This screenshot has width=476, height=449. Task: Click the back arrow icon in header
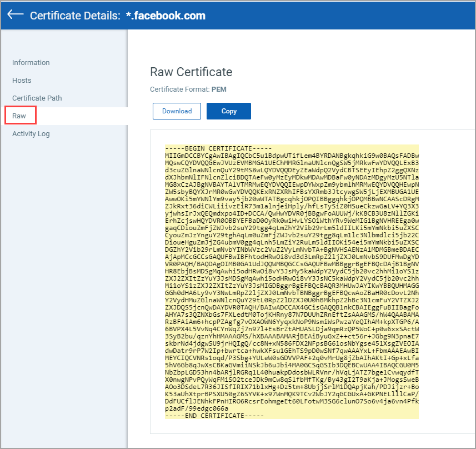point(15,14)
